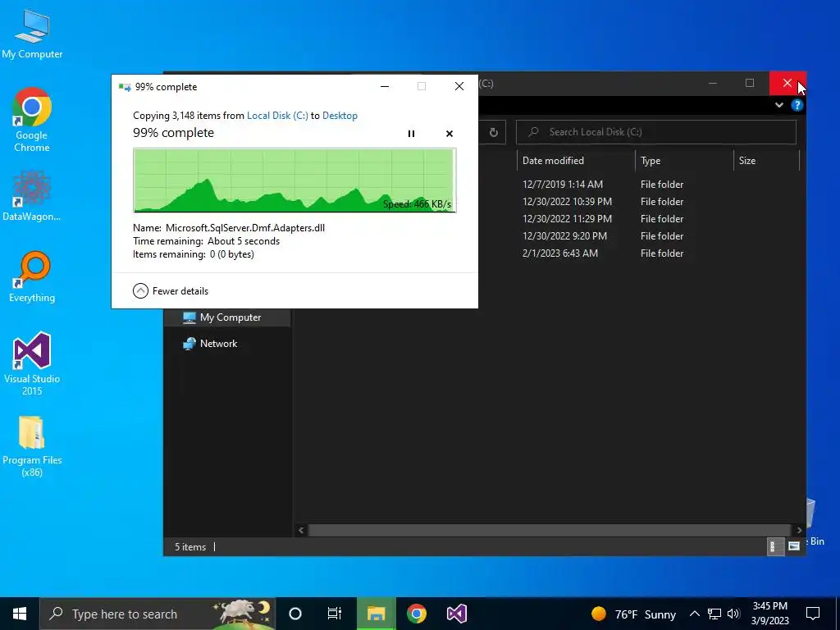The image size is (840, 630).
Task: Launch Visual Studio from the taskbar
Action: click(456, 614)
